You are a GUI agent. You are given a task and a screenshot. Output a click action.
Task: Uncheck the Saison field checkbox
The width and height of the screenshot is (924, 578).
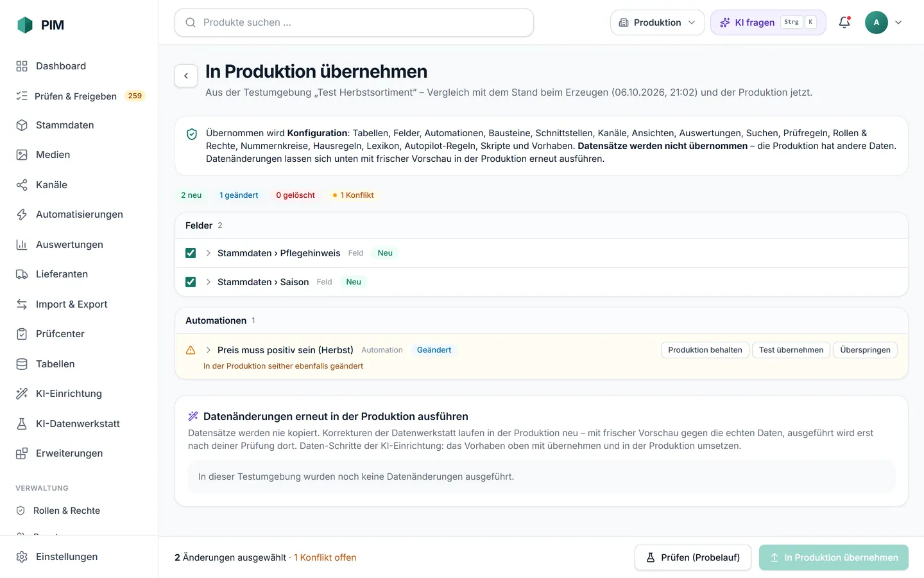pos(191,282)
